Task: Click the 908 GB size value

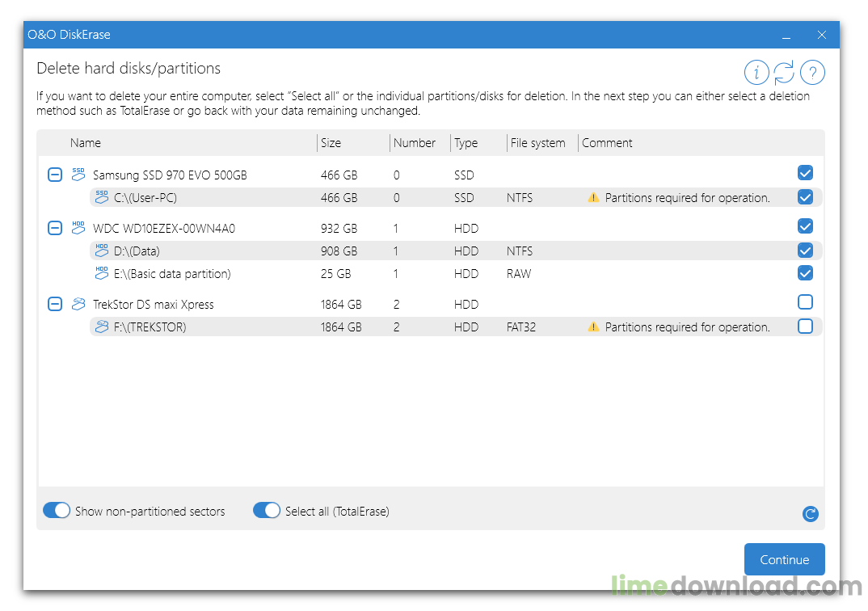Action: (339, 251)
